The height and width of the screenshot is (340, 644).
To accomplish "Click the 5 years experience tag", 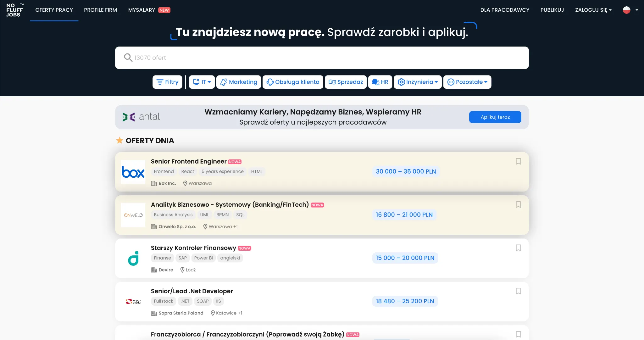I will pyautogui.click(x=223, y=171).
